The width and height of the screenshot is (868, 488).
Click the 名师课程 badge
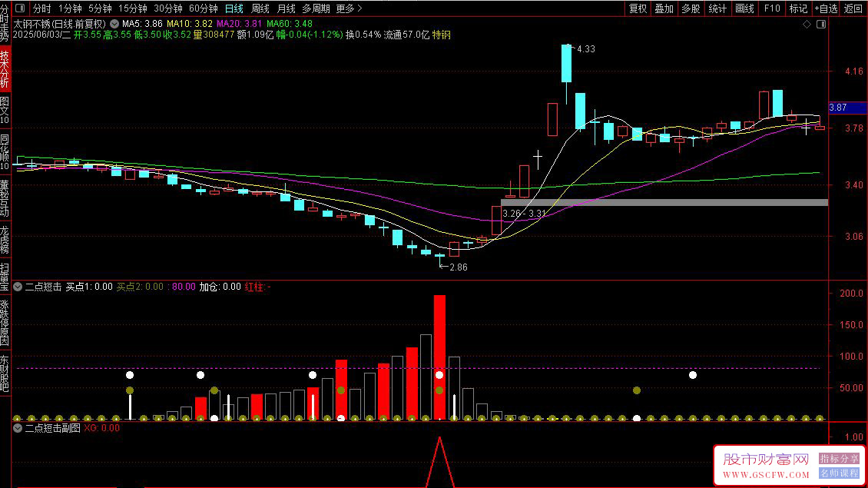pyautogui.click(x=840, y=473)
